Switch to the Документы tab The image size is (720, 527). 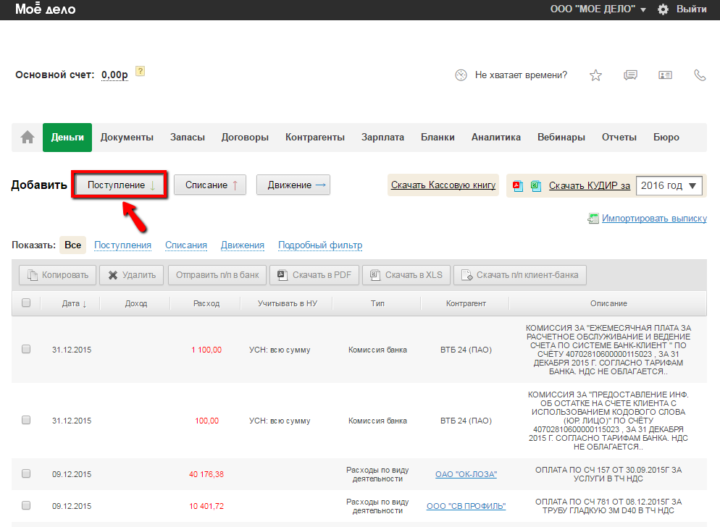click(x=127, y=137)
